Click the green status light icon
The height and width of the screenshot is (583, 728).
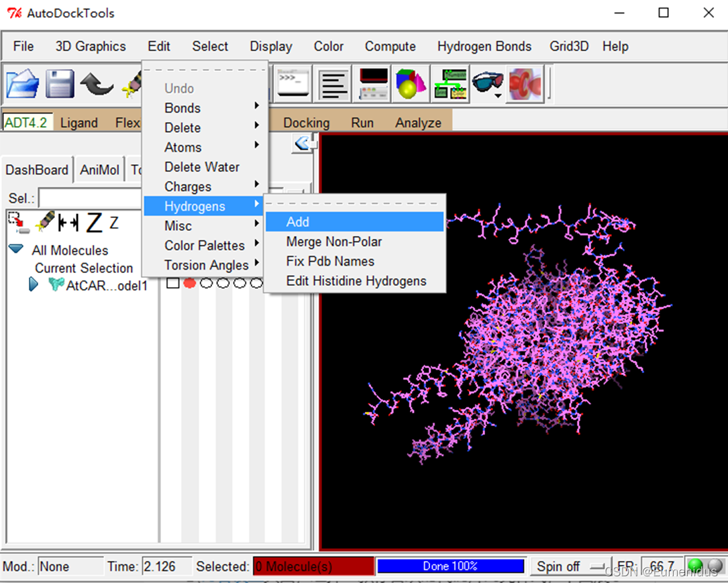point(695,566)
